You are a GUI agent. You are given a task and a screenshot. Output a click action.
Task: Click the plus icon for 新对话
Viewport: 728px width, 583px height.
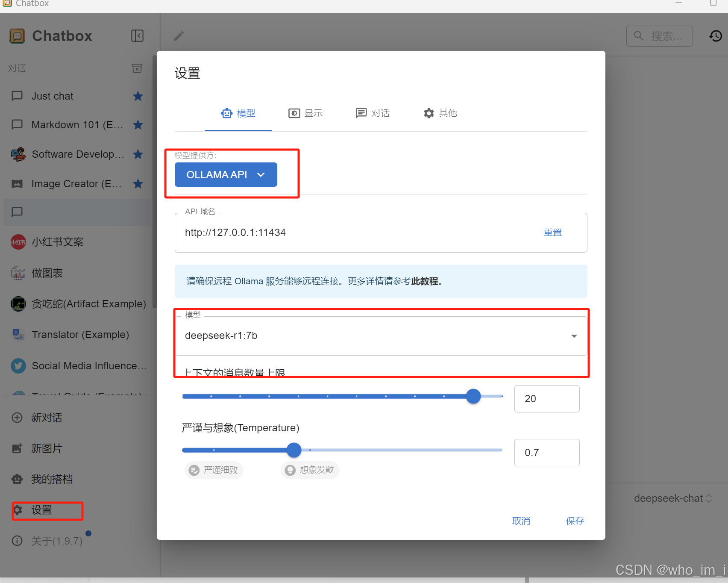pyautogui.click(x=17, y=418)
